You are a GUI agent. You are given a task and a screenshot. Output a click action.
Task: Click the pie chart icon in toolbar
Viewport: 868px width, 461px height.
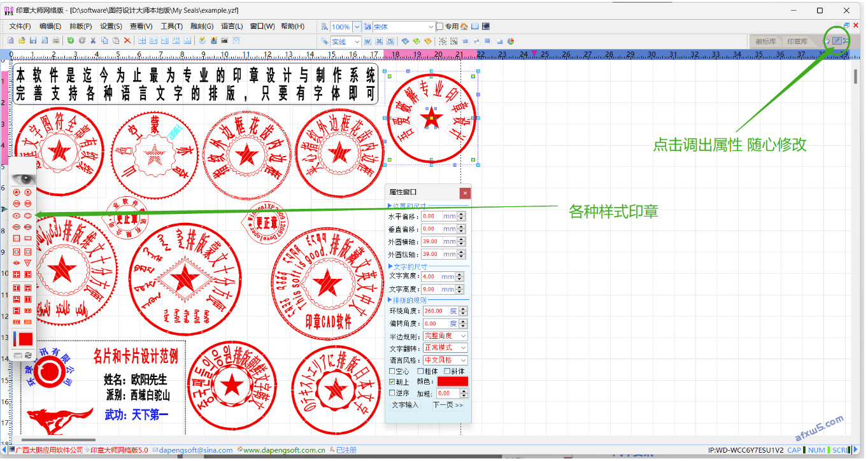(x=511, y=41)
